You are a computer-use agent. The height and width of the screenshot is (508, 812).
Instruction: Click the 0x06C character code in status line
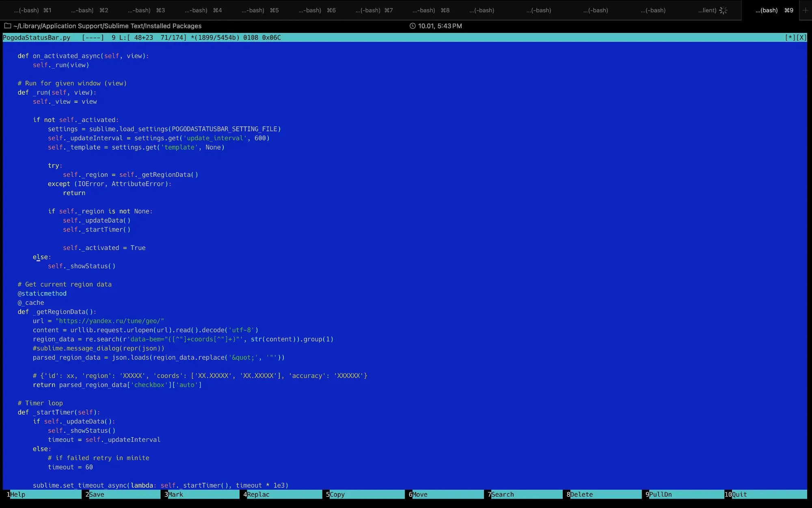(x=271, y=37)
